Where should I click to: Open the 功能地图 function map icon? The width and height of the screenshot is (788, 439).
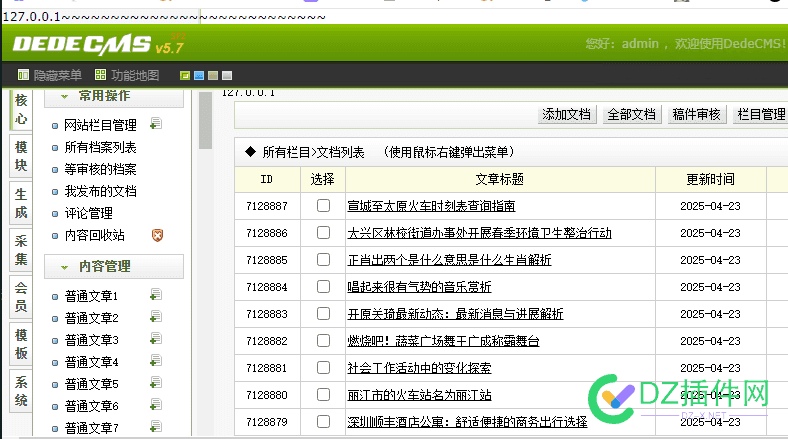point(101,75)
